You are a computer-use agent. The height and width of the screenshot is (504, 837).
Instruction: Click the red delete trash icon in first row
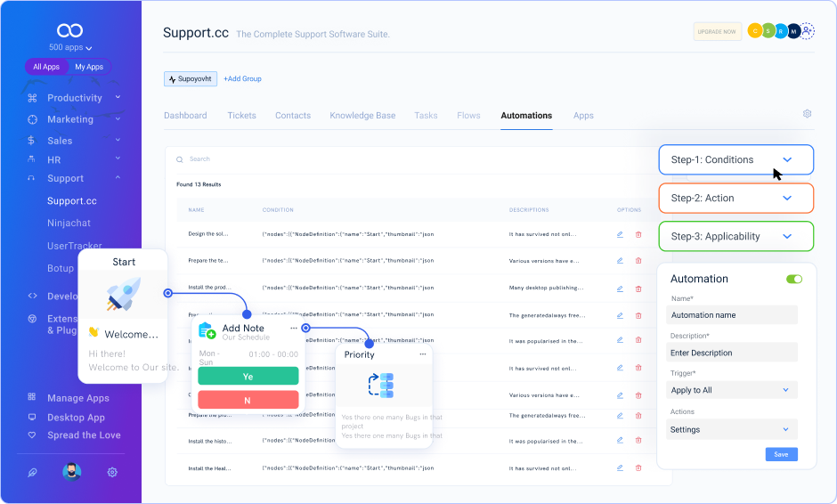[x=638, y=234]
